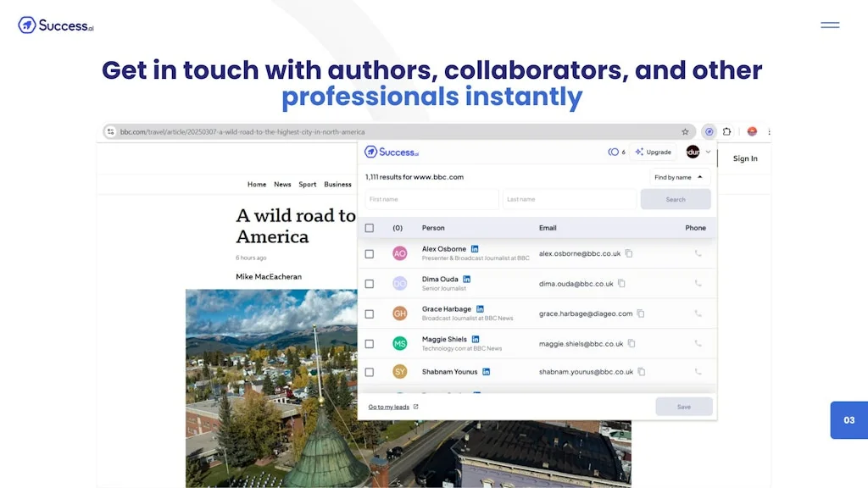Click the browser extensions puzzle icon
The image size is (868, 488).
point(726,131)
